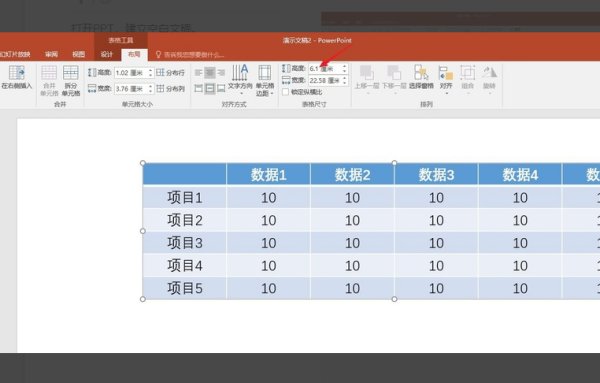Click the cell Width field showing 3.76 厘米
Image resolution: width=600 pixels, height=383 pixels.
coord(130,89)
